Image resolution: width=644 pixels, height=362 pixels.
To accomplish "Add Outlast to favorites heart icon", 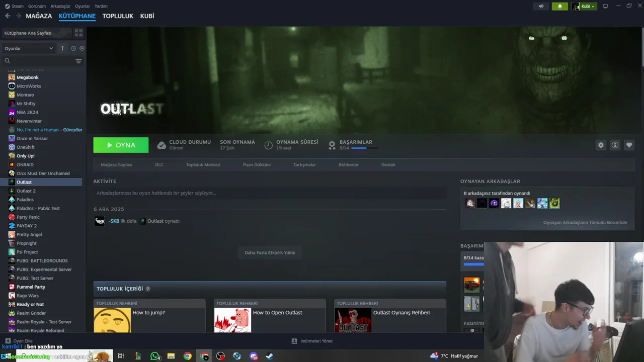I will 629,145.
